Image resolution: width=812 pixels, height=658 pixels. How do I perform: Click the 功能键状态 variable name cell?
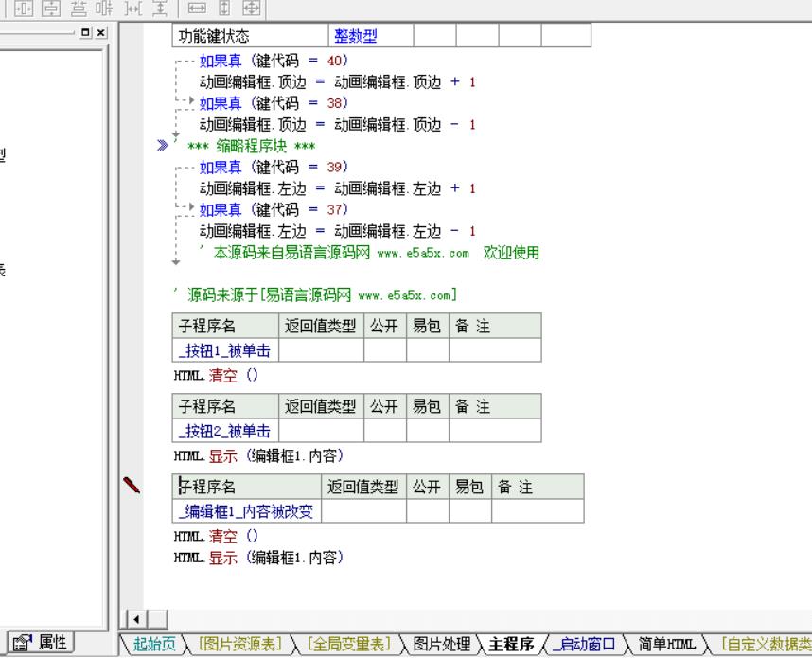pyautogui.click(x=250, y=36)
